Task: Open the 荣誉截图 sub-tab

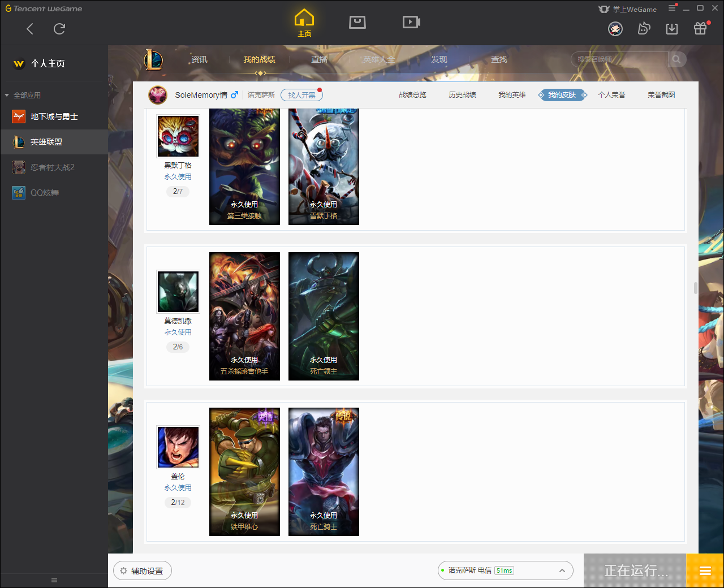Action: 661,95
